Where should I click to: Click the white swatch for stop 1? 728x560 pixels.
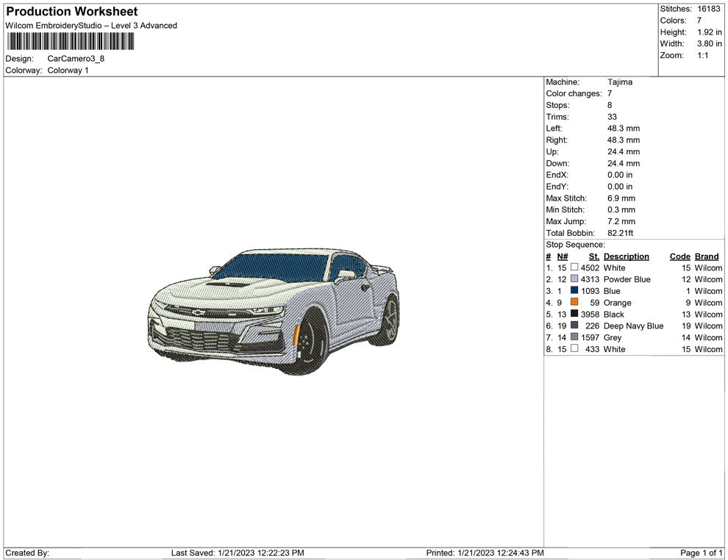[574, 268]
